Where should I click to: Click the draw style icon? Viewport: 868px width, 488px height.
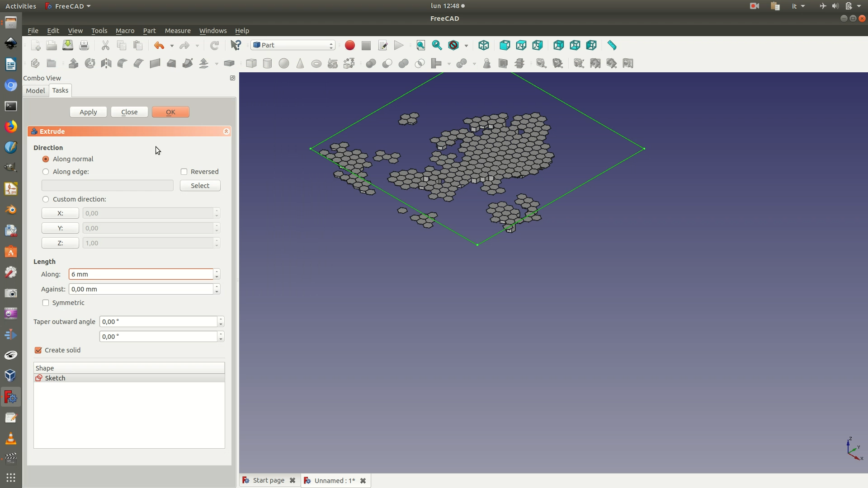click(453, 45)
